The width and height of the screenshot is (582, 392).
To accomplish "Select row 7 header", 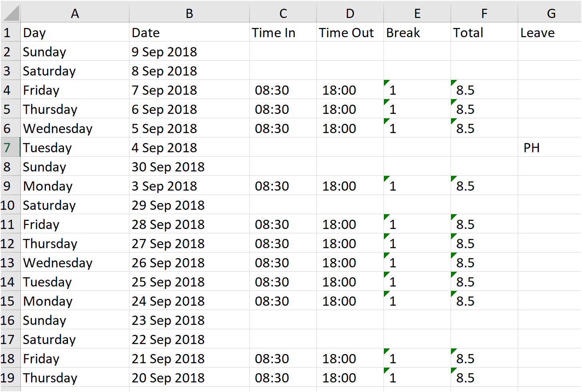I will (x=8, y=148).
